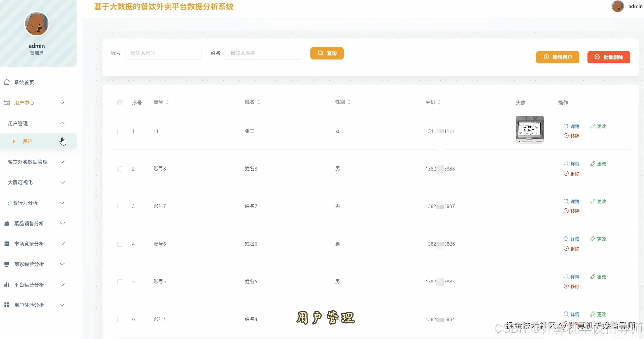Click the 平台运营分析 bar chart icon
The width and height of the screenshot is (644, 339).
[6, 285]
